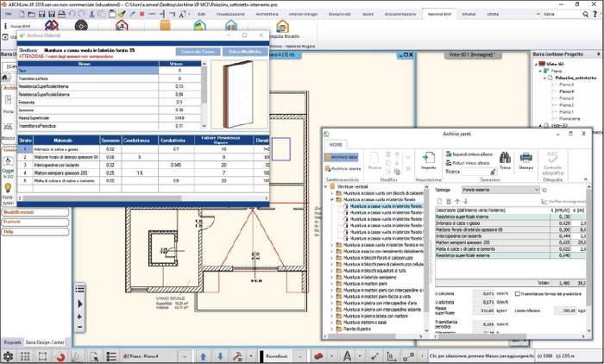Expand Muratura a cassa vuota con blocchi di calcestruzzo
Viewport: 604px width, 364px height.
coord(332,193)
